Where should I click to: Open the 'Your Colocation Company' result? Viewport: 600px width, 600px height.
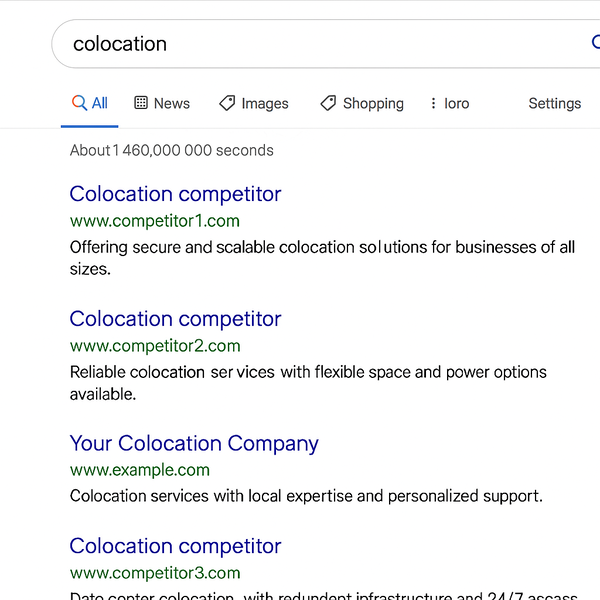[x=194, y=443]
